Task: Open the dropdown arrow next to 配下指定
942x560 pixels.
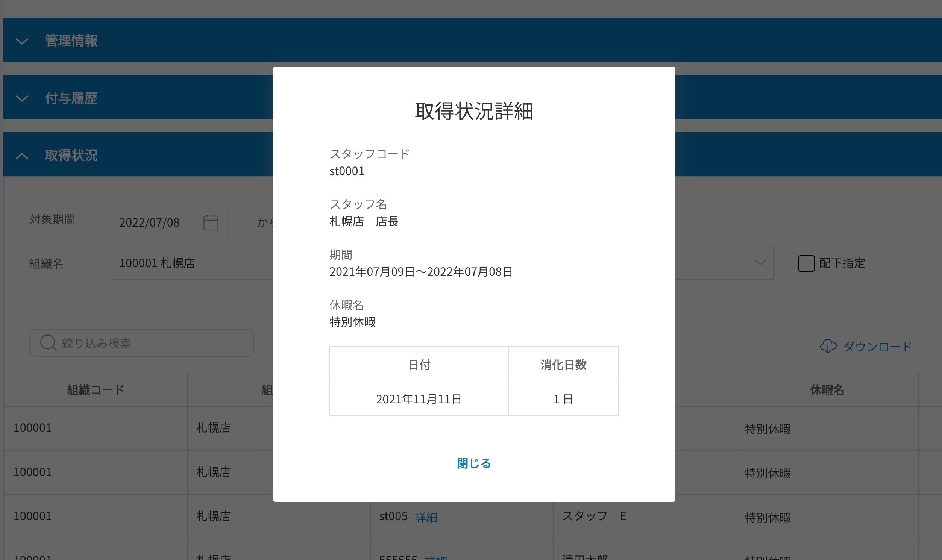Action: point(760,262)
